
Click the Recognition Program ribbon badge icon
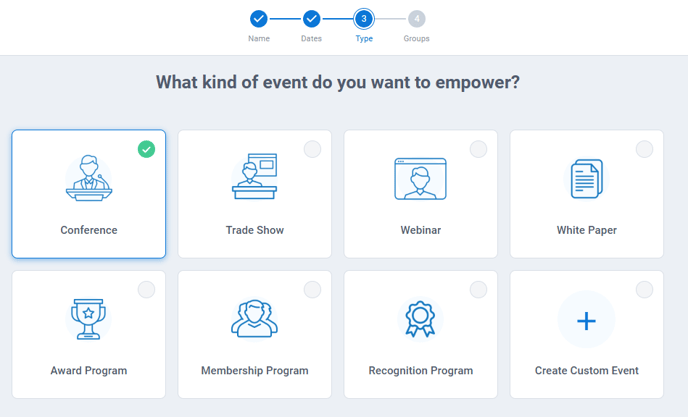tap(420, 319)
